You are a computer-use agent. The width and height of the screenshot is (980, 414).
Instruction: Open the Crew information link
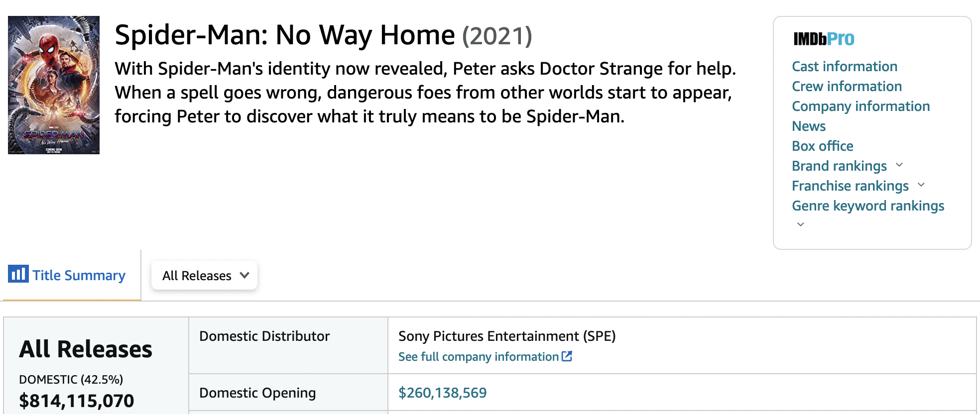[x=847, y=86]
